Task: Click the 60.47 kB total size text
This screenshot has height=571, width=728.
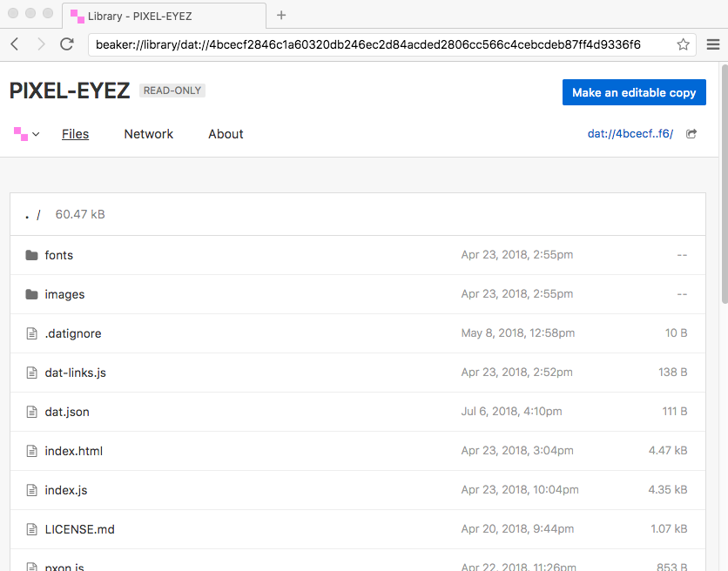Action: coord(80,214)
